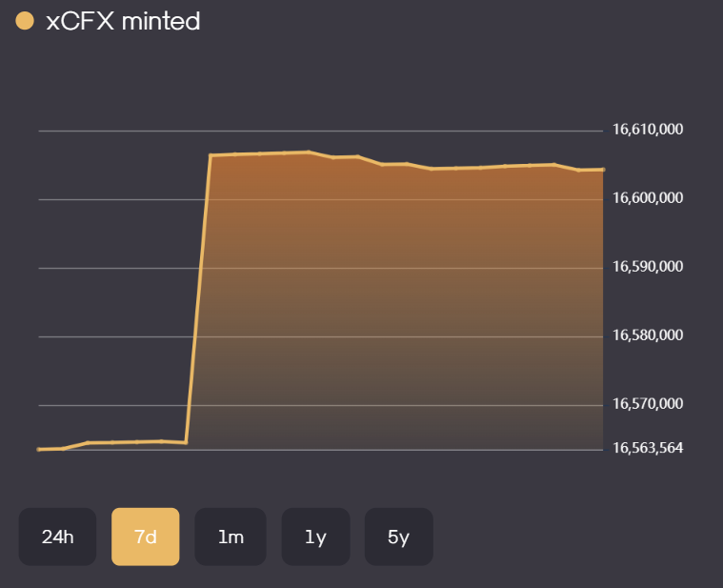Click the rightmost data point on the line
This screenshot has height=588, width=723.
click(x=603, y=170)
